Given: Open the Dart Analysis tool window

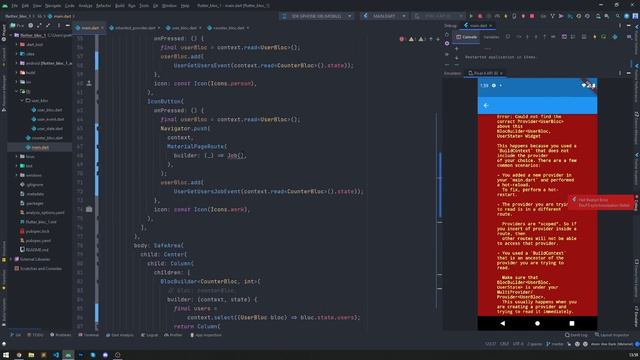Looking at the screenshot, I should [x=120, y=335].
